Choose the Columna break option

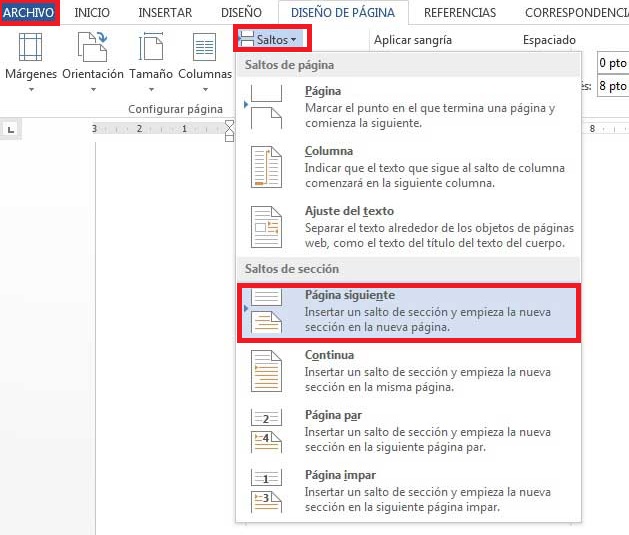coord(408,167)
